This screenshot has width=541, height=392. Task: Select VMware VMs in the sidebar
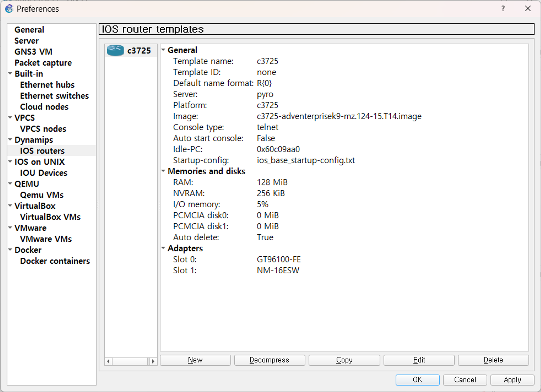[x=46, y=239]
